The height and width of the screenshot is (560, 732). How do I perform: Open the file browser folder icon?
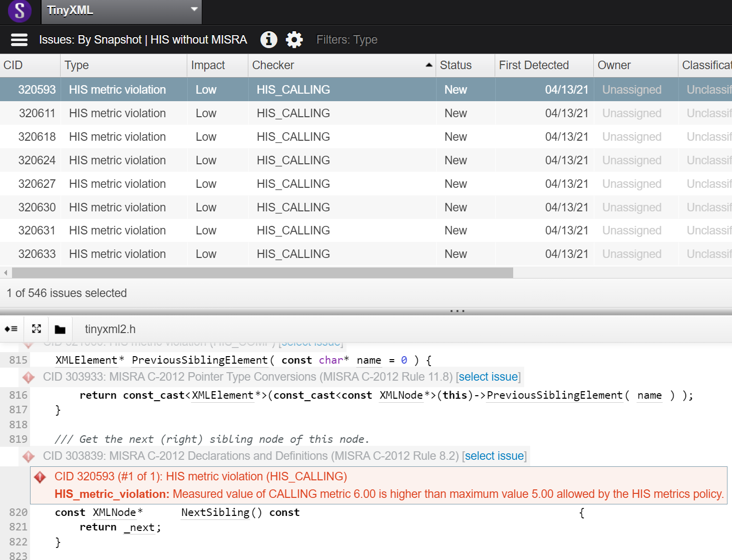coord(60,329)
